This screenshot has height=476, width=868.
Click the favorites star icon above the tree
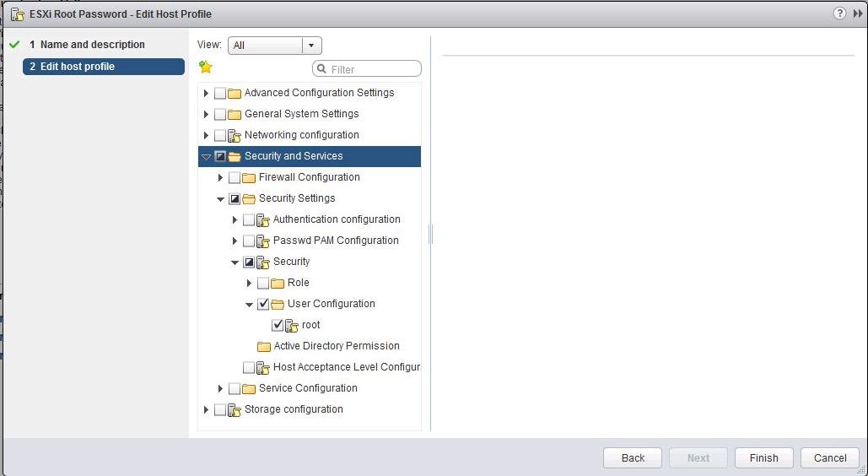(x=205, y=67)
